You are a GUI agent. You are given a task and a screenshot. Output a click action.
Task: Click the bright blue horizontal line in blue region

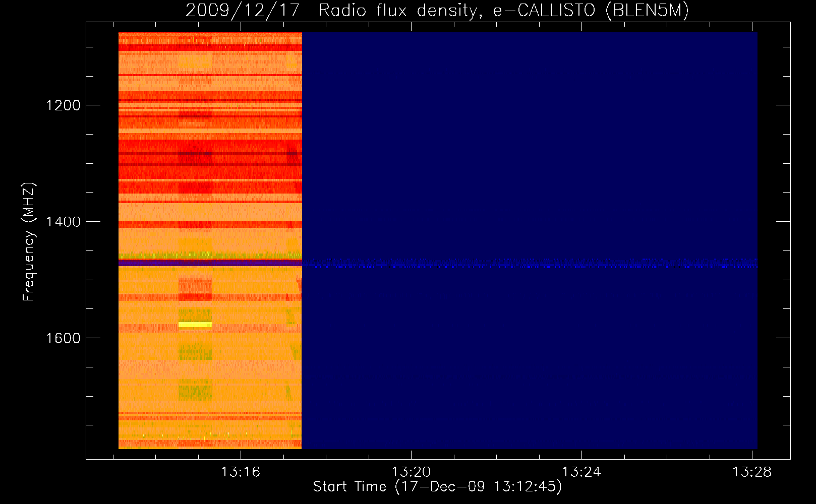530,264
